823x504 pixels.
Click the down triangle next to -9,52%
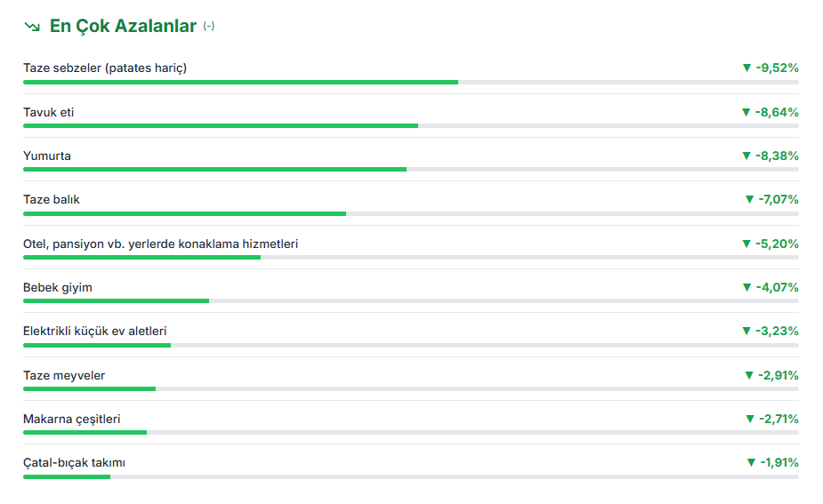pyautogui.click(x=746, y=68)
